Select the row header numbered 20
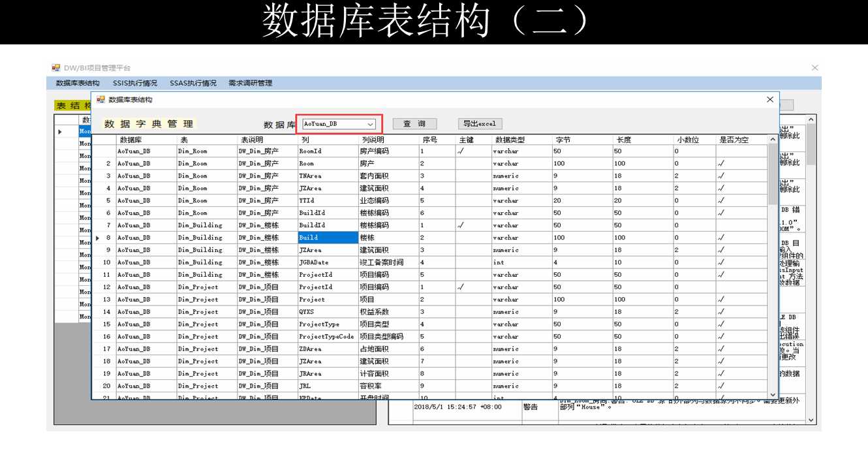 coord(104,386)
